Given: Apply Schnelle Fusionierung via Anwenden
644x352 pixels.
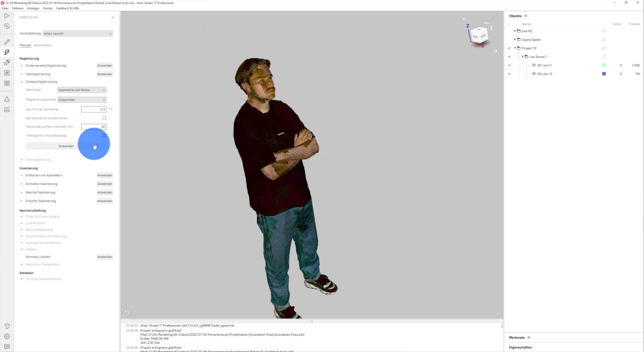Looking at the screenshot, I should click(x=105, y=184).
